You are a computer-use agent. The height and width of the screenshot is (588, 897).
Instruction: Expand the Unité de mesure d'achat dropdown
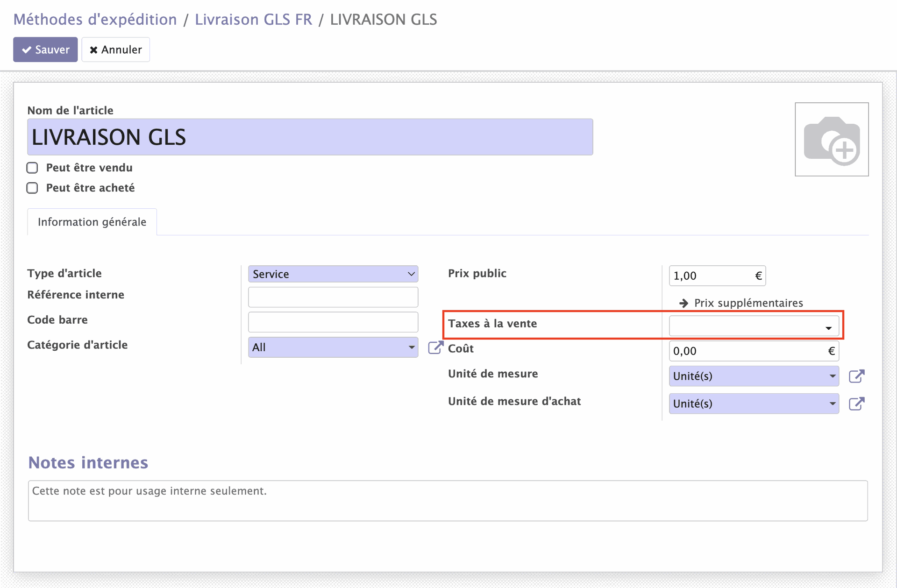click(754, 404)
